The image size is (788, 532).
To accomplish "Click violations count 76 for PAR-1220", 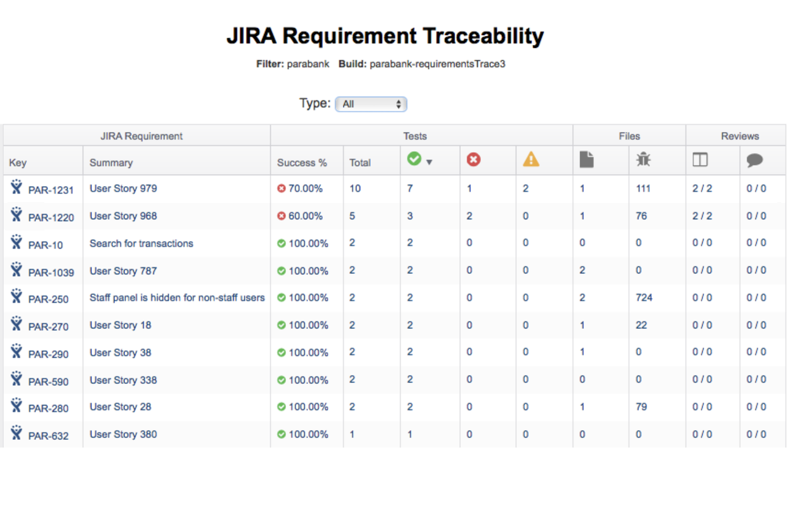I will pyautogui.click(x=641, y=216).
